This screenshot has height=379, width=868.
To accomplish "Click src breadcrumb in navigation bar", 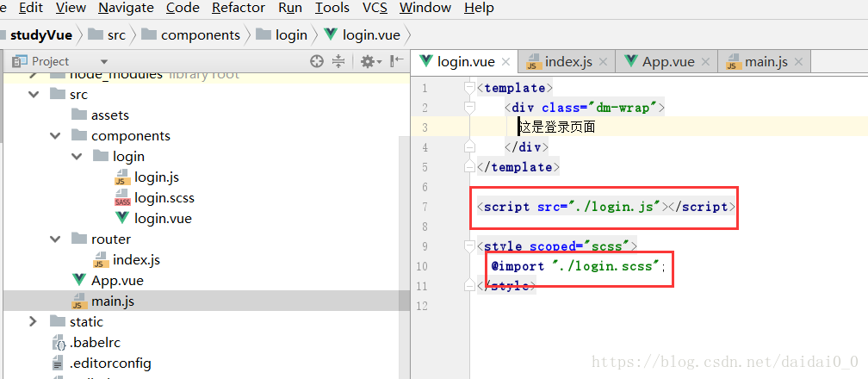I will click(108, 35).
